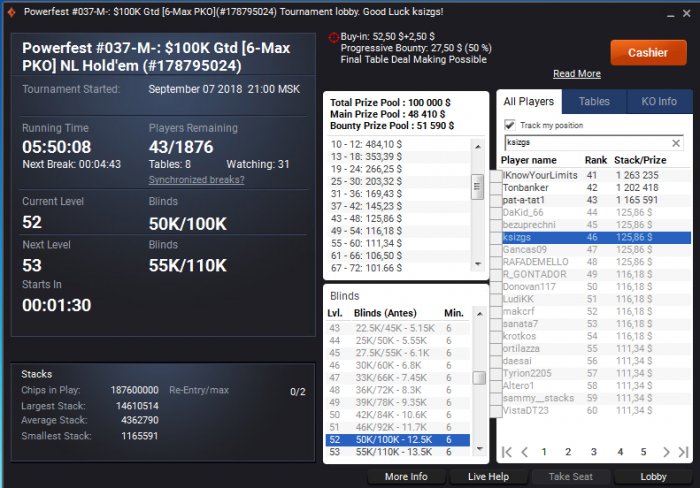Open players page 4
This screenshot has width=700, height=488.
[x=620, y=452]
